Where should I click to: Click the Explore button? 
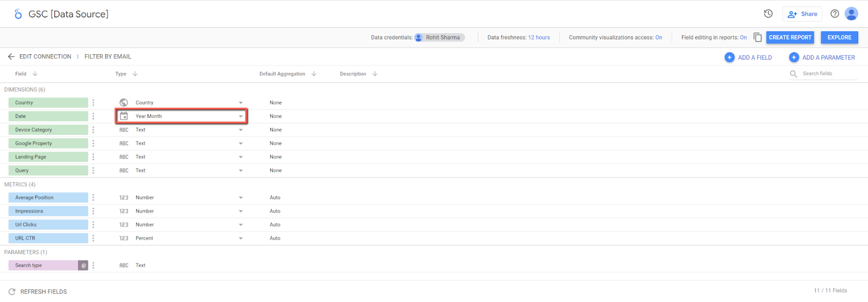(x=839, y=37)
